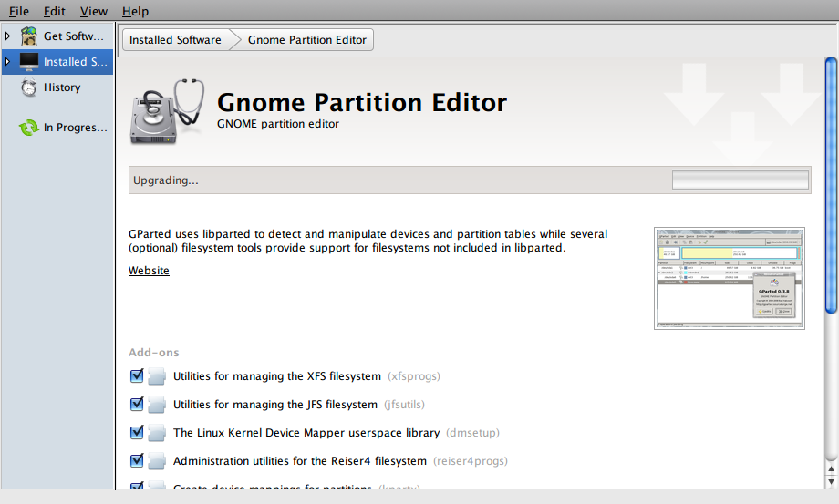Expand the Installed Software tree arrow
Viewport: 839px width, 504px height.
click(x=7, y=61)
